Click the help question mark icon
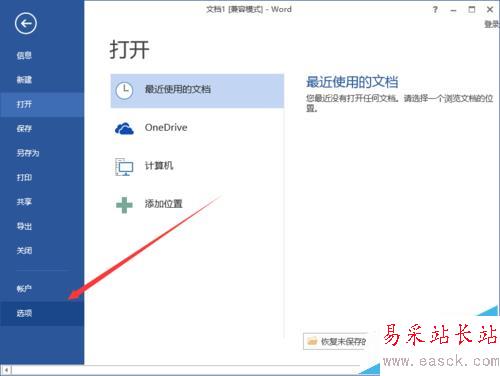500x376 pixels. tap(435, 10)
